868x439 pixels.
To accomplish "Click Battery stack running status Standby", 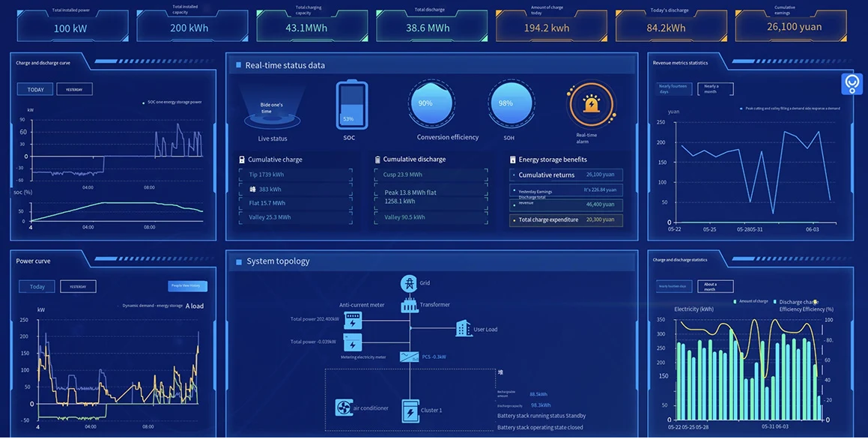I will pos(541,416).
